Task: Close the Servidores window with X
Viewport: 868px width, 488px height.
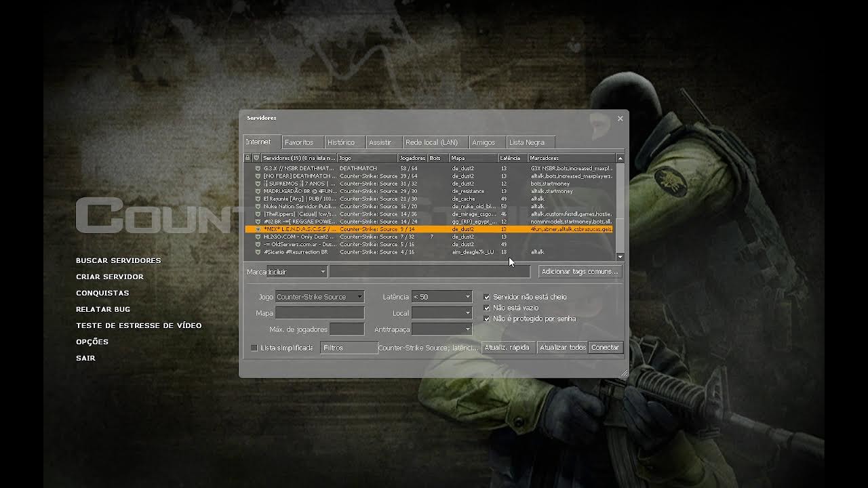Action: pyautogui.click(x=620, y=119)
